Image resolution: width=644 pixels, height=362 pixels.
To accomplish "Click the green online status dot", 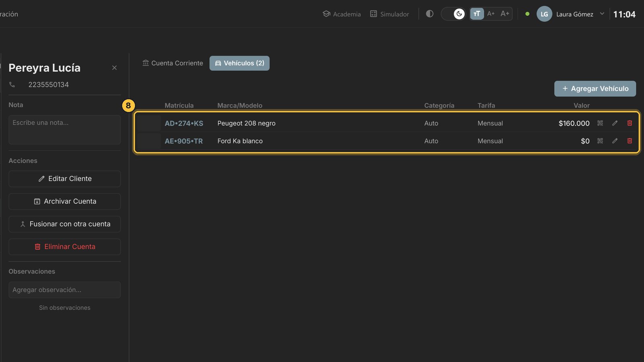I will [x=527, y=14].
